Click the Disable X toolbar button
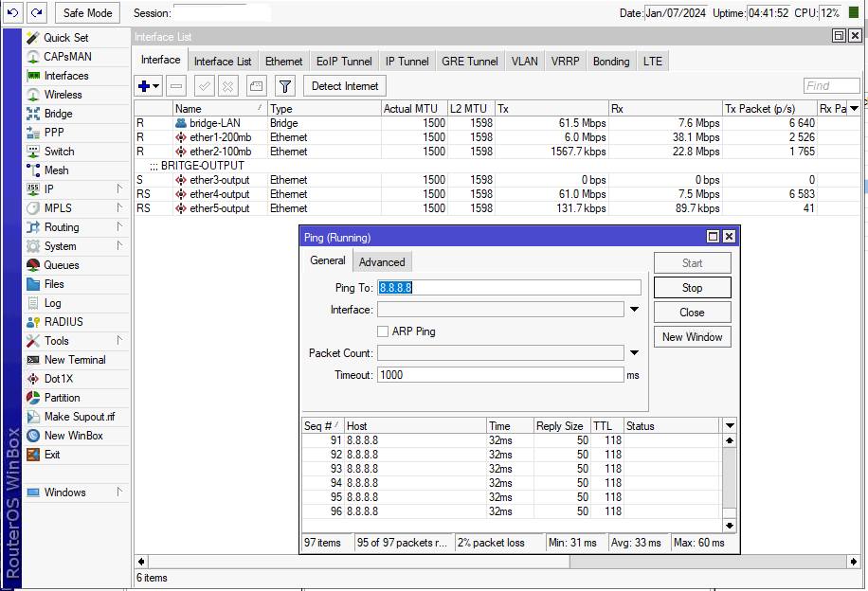The width and height of the screenshot is (868, 591). [227, 86]
